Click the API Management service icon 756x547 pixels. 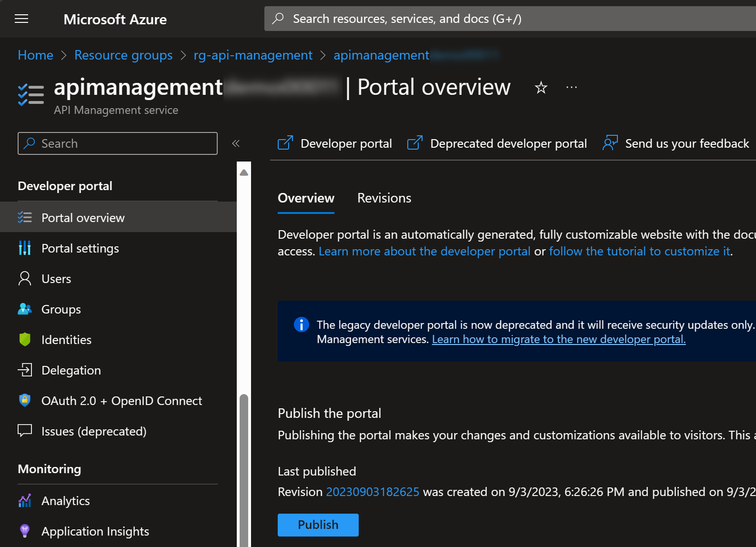tap(30, 94)
